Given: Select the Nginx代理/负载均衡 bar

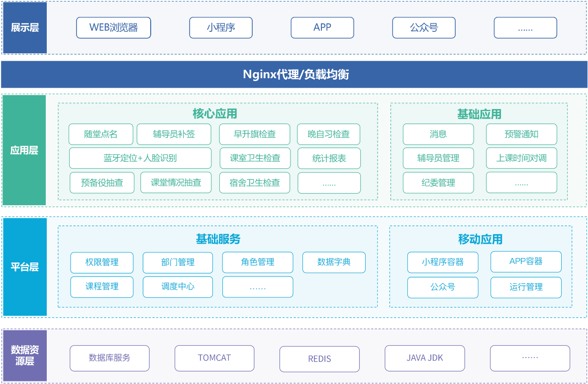Looking at the screenshot, I should 294,75.
